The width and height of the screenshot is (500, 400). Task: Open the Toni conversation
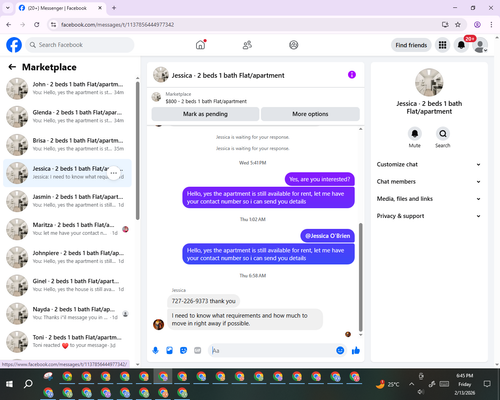click(x=67, y=342)
